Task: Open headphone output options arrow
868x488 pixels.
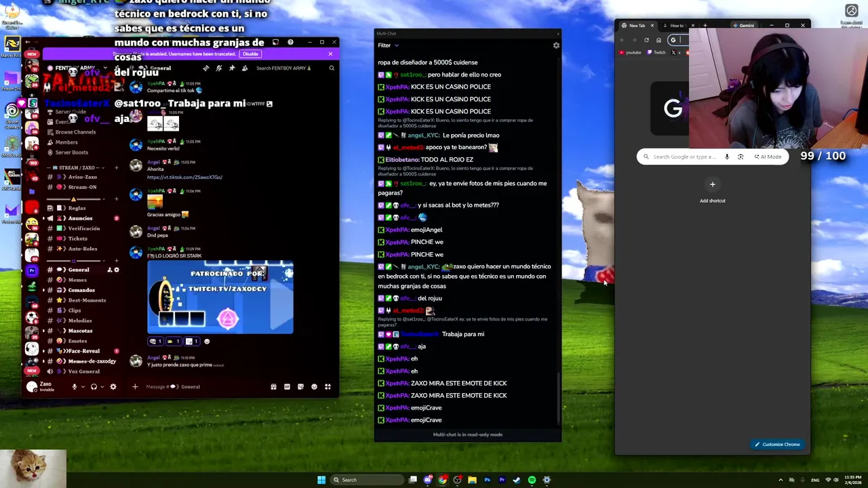Action: tap(102, 386)
